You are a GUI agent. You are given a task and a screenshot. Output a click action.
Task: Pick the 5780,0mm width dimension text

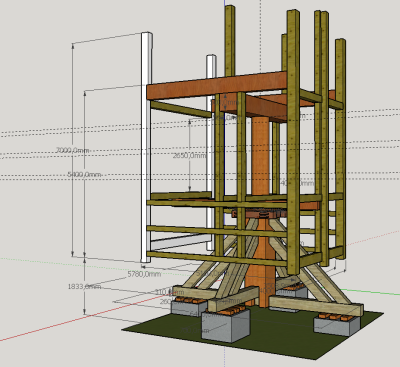click(x=144, y=274)
